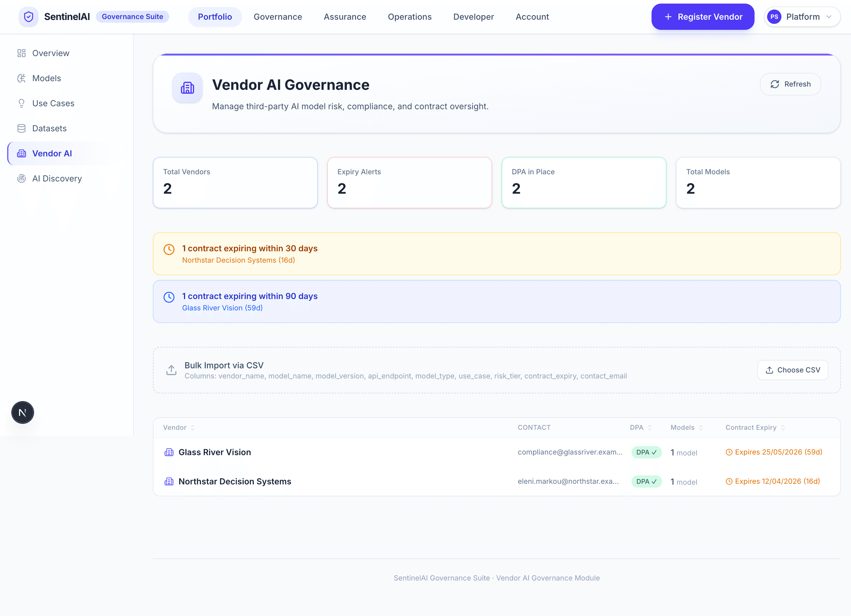Sort the table by Vendor column
This screenshot has height=616, width=851.
tap(178, 427)
